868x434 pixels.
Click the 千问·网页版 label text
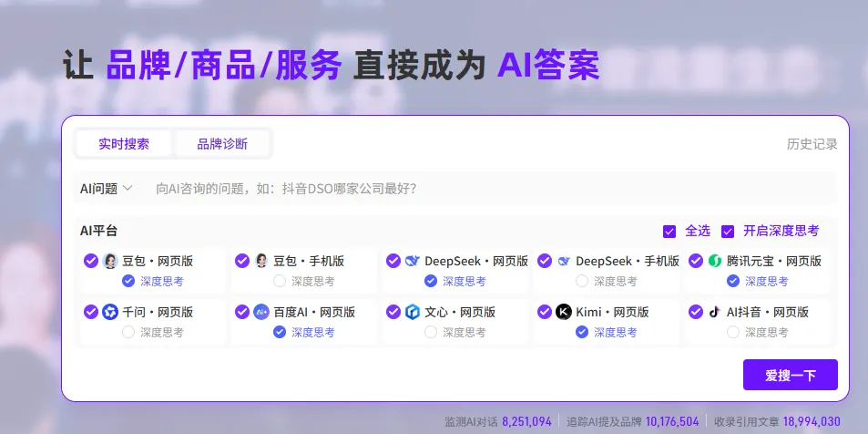click(158, 312)
